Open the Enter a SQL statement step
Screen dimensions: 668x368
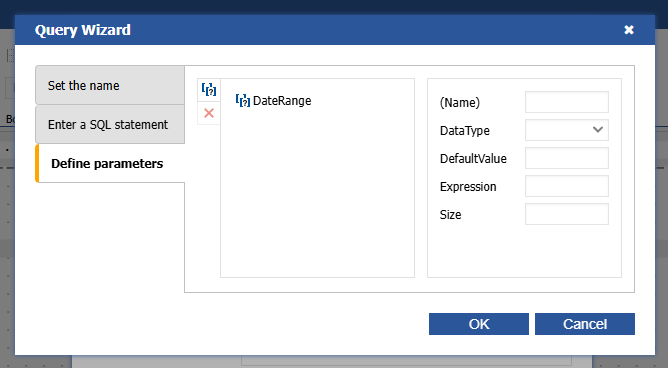(x=110, y=124)
